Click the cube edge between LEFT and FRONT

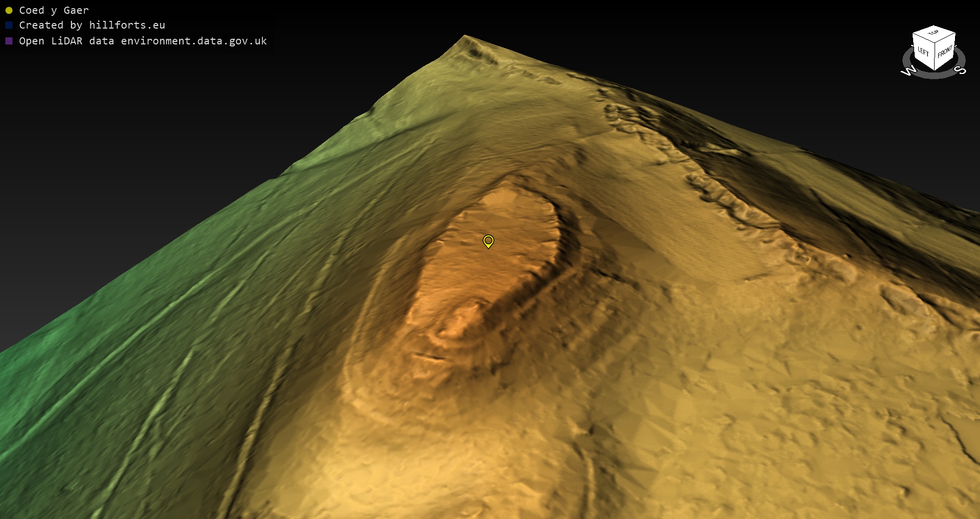point(935,57)
